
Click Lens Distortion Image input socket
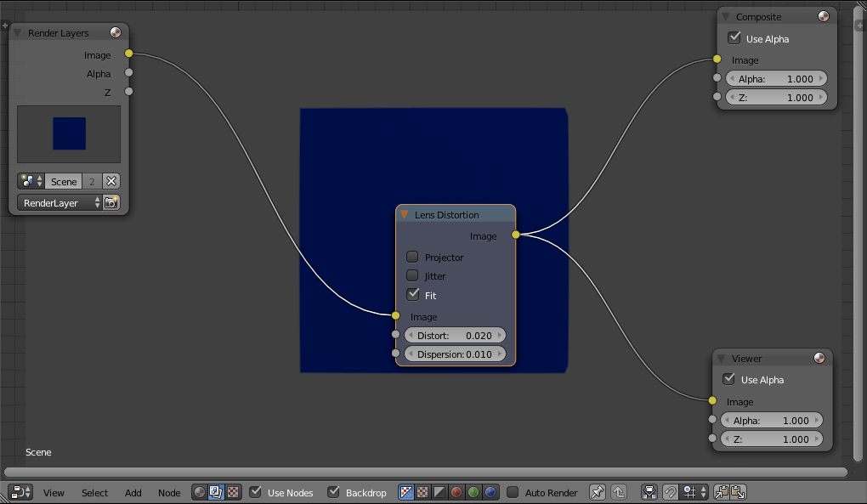pyautogui.click(x=395, y=315)
